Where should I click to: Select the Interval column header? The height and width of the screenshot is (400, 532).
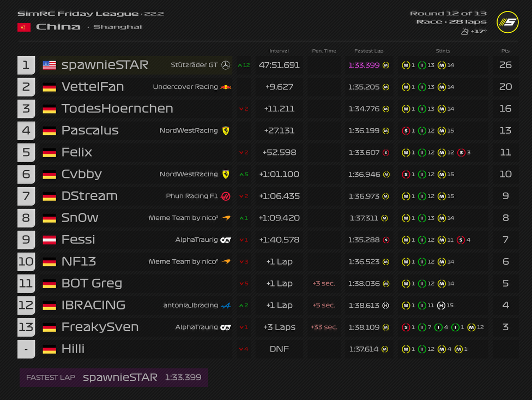point(279,51)
